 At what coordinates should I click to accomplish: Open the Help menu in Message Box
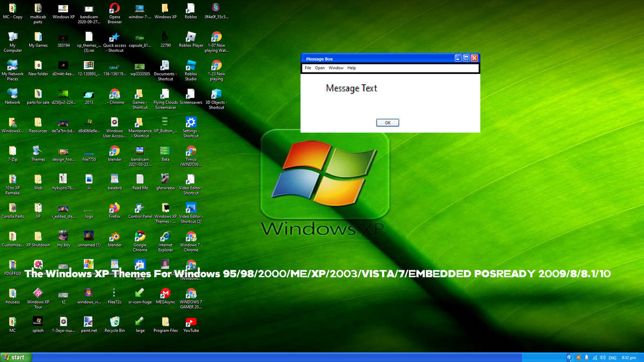pyautogui.click(x=352, y=68)
